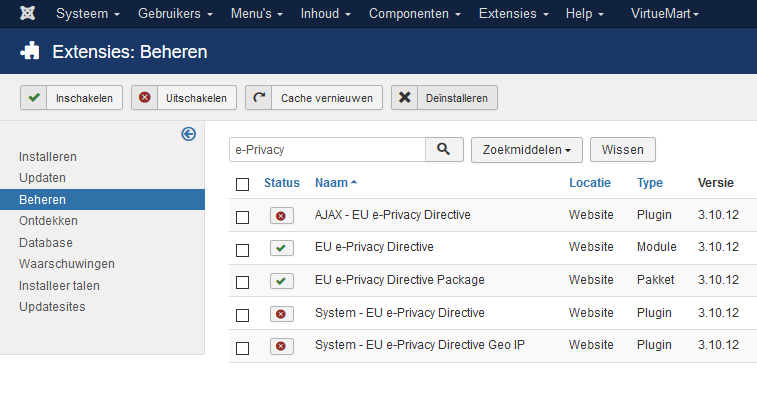
Task: Click the green checkmark Inschakelen icon
Action: [x=34, y=97]
